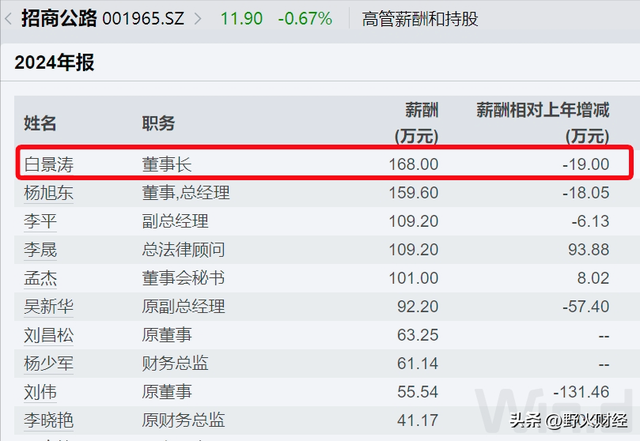This screenshot has width=640, height=441.
Task: Open executive link 刘伟
Action: coord(40,392)
